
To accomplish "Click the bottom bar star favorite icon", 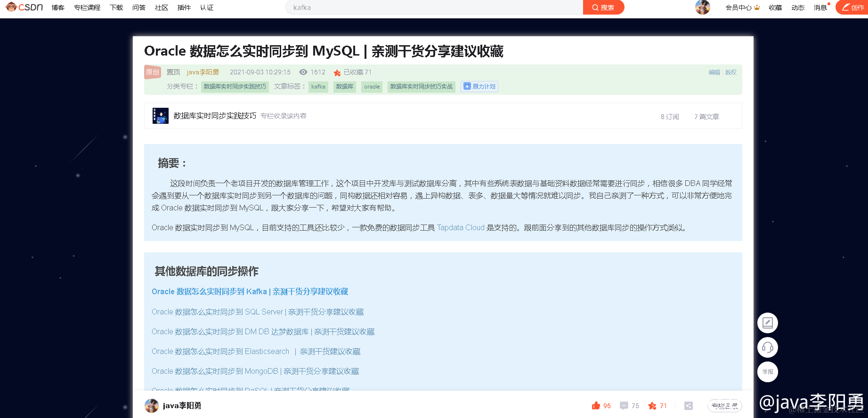I will (652, 406).
